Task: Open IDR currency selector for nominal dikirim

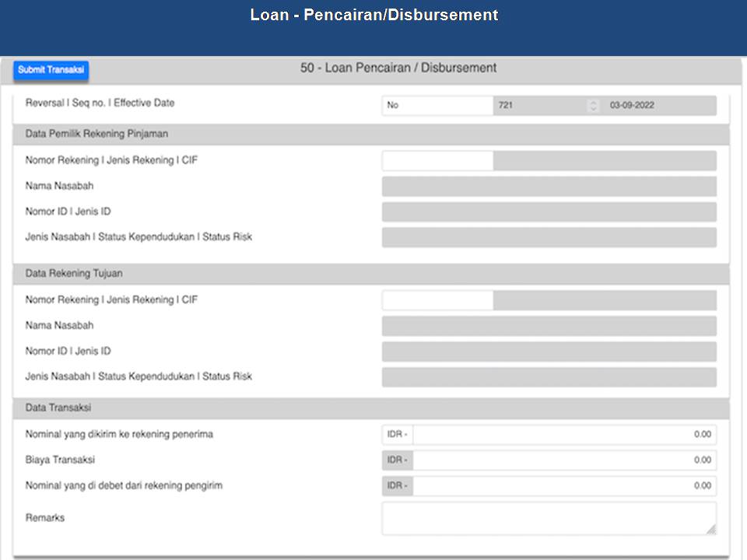Action: tap(398, 435)
